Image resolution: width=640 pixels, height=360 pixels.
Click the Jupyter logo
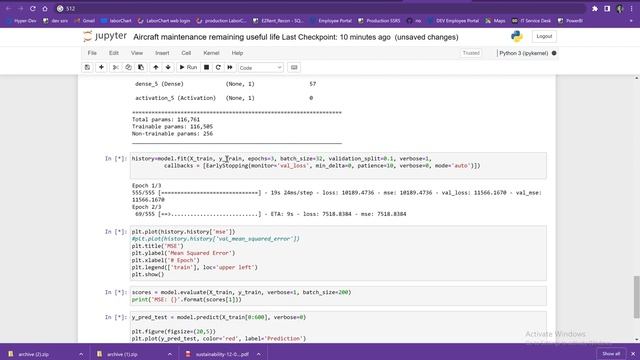(105, 36)
